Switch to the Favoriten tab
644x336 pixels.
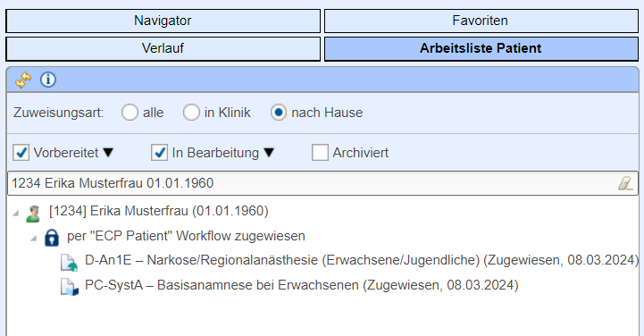(481, 21)
